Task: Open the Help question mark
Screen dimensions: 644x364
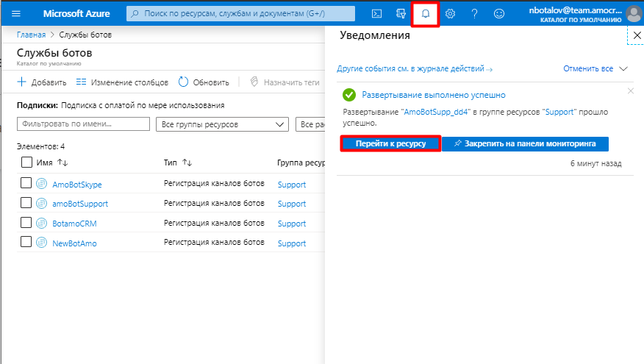Action: click(x=474, y=13)
